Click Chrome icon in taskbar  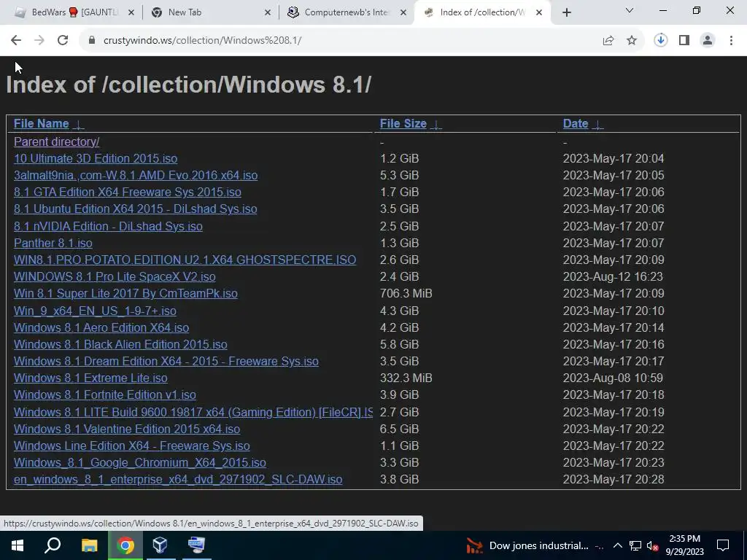pyautogui.click(x=125, y=545)
